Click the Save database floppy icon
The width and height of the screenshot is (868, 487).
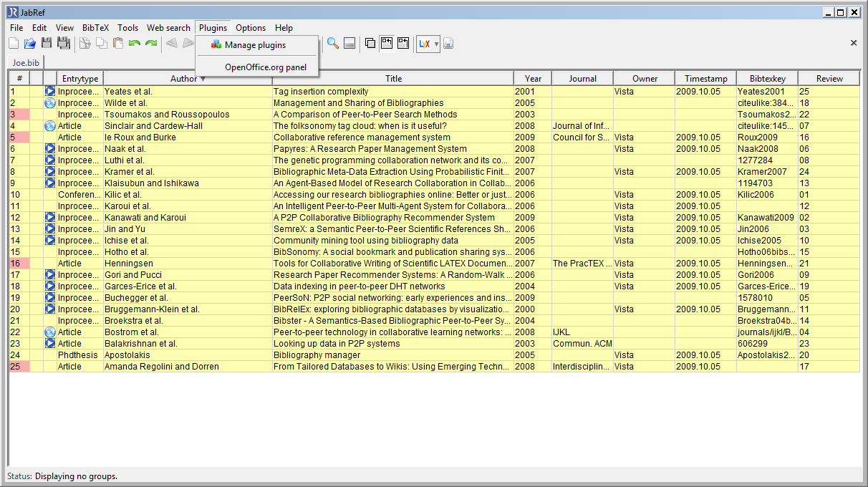47,44
